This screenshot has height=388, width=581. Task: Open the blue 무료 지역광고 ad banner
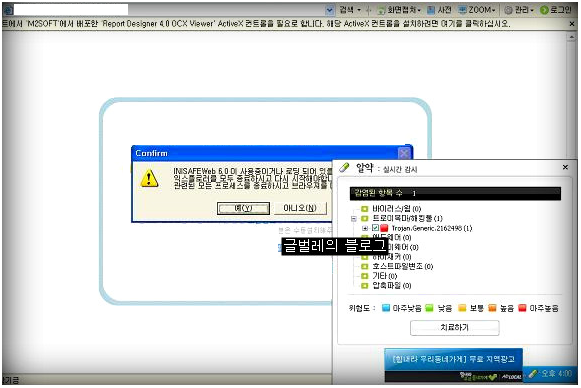pyautogui.click(x=454, y=359)
